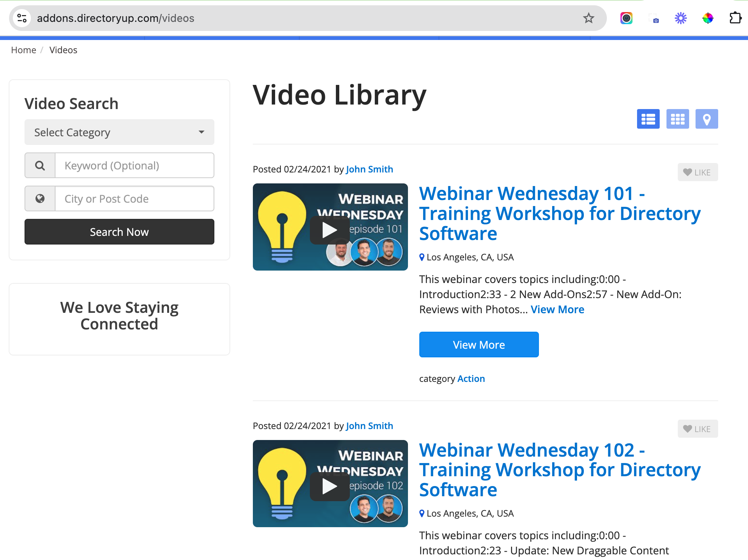The width and height of the screenshot is (748, 560).
Task: Open the map view of videos
Action: [x=706, y=119]
